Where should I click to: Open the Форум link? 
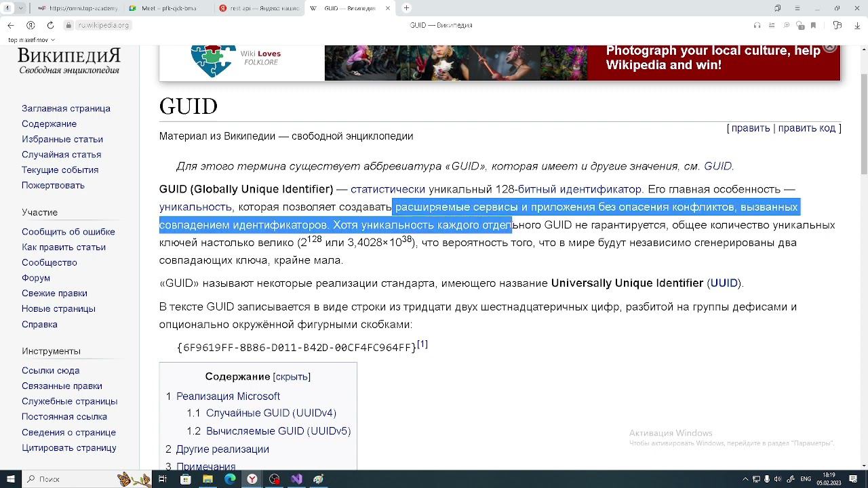[x=36, y=278]
